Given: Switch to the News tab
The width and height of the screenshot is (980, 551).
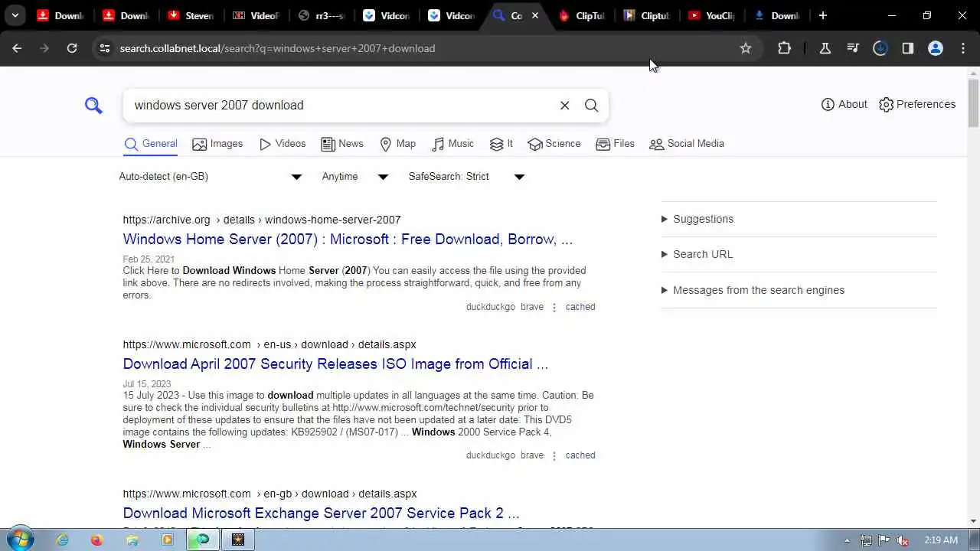Looking at the screenshot, I should click(342, 144).
